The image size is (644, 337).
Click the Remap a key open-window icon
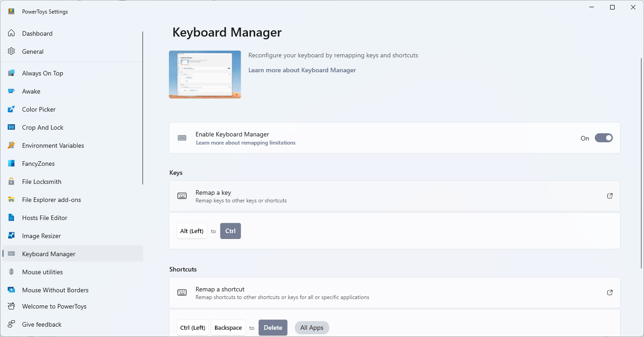(610, 196)
